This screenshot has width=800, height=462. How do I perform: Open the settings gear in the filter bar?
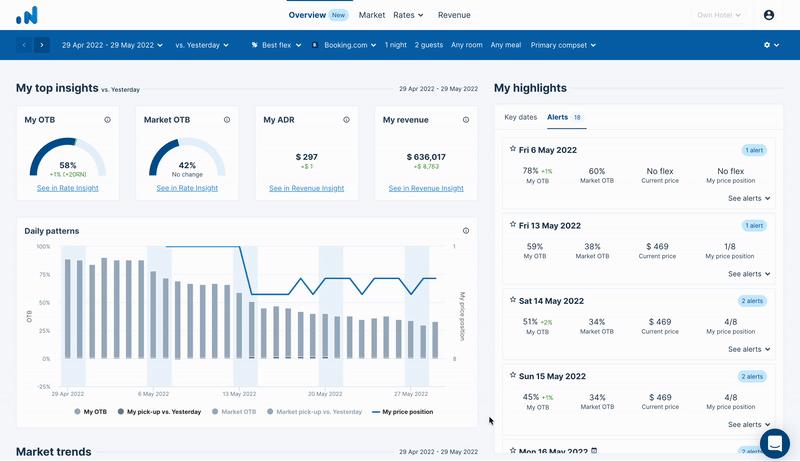[x=771, y=45]
